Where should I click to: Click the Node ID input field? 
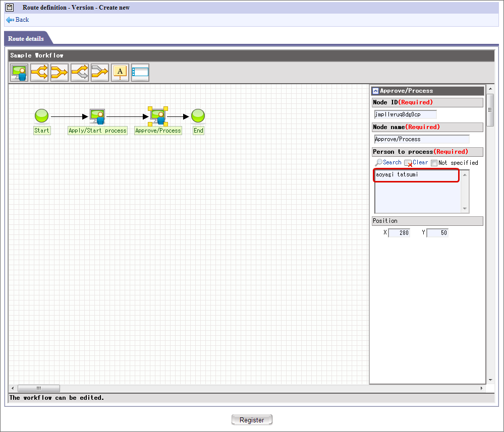click(x=405, y=114)
